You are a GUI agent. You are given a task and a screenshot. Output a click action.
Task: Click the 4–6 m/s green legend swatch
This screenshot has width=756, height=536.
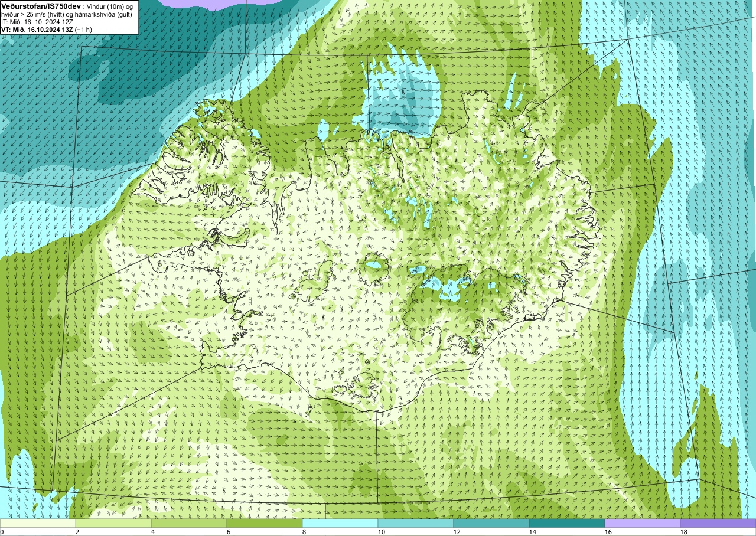coord(189,523)
